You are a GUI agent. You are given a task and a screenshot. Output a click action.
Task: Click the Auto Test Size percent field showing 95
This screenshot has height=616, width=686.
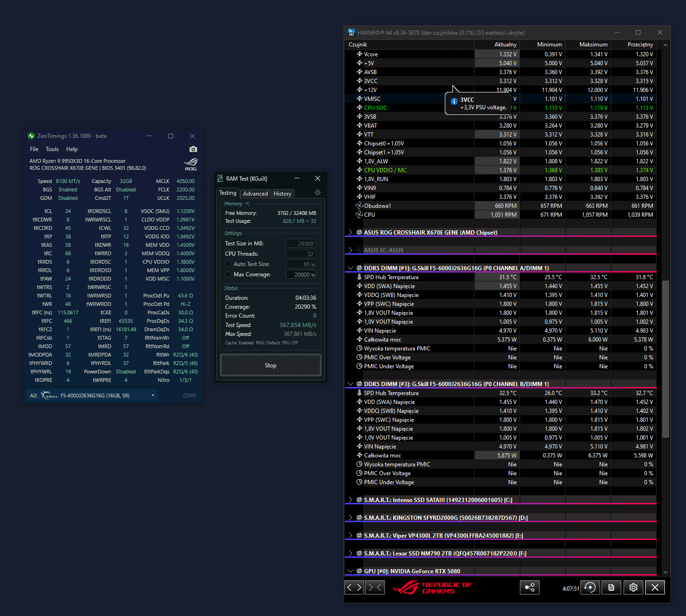(x=301, y=264)
